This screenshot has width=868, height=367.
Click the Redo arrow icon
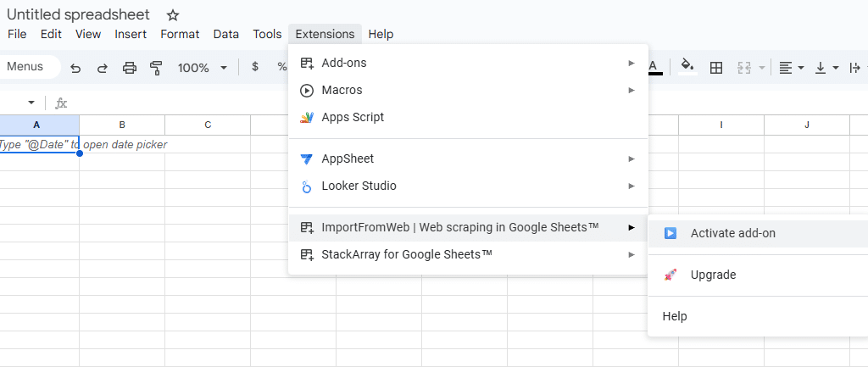[103, 68]
